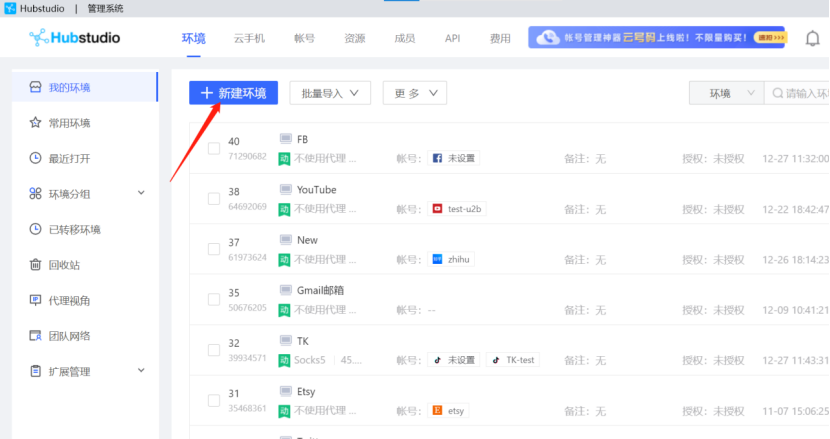Screen dimensions: 830x439
Task: Click the green proxy flag in Gmail邮箱 row
Action: coord(284,310)
